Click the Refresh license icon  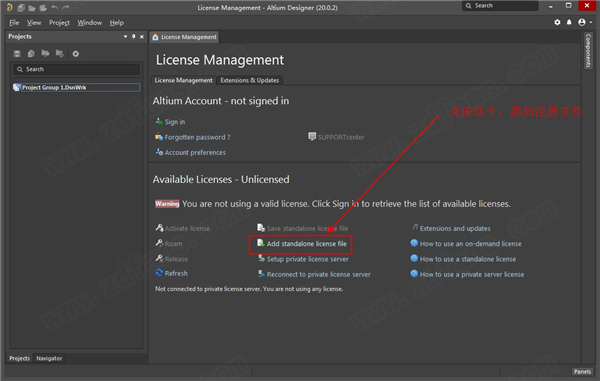click(x=159, y=273)
